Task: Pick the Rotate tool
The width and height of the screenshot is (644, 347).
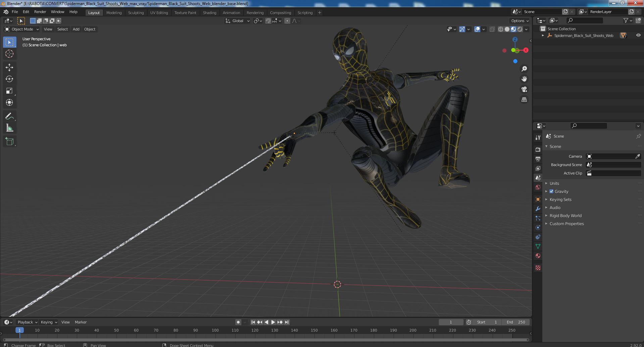Action: pos(9,79)
